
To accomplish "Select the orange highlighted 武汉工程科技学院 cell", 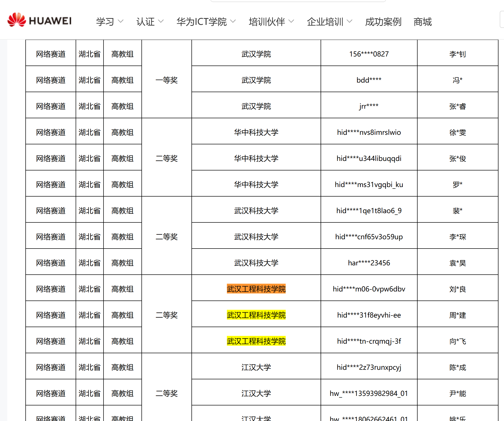I will point(256,289).
